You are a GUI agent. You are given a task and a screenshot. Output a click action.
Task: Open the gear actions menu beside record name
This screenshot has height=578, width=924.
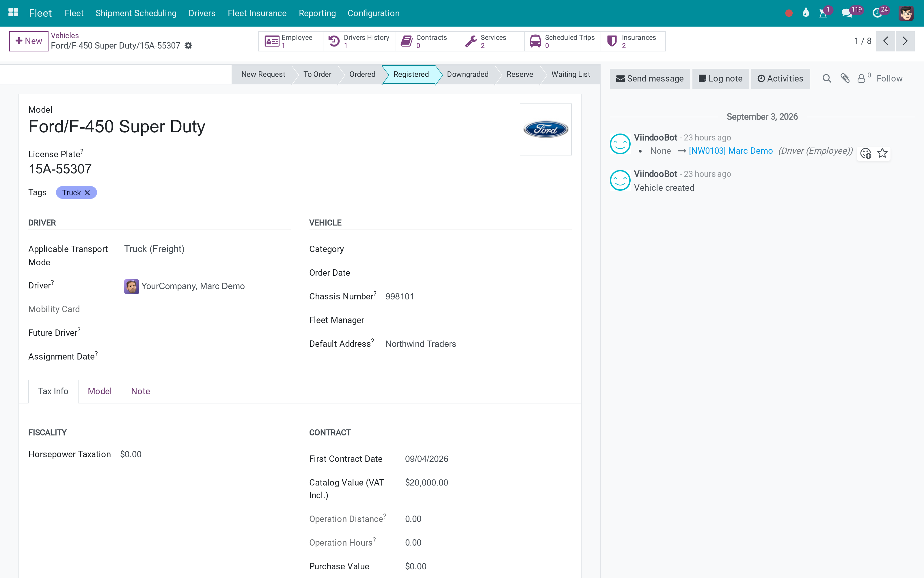click(188, 46)
